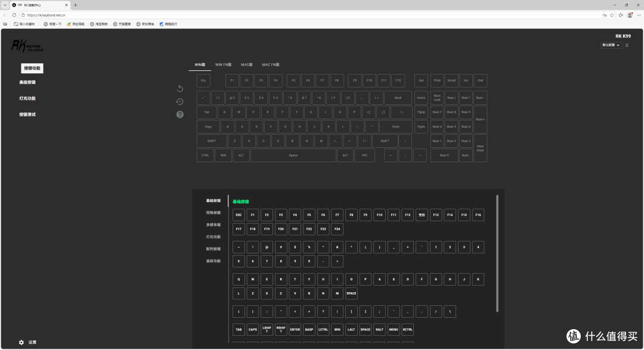Select the F12 key on keyboard layout
The height and width of the screenshot is (350, 644).
point(398,80)
